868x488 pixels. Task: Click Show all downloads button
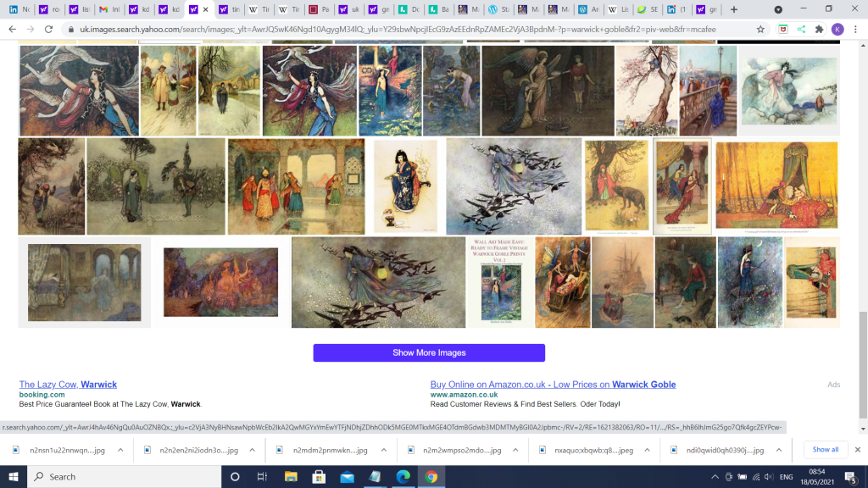[x=826, y=450]
